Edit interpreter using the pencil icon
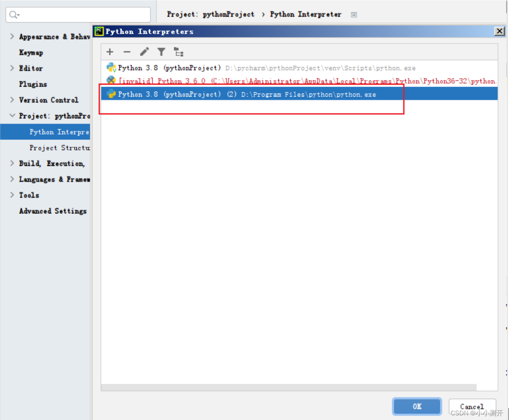The image size is (509, 420). coord(144,52)
